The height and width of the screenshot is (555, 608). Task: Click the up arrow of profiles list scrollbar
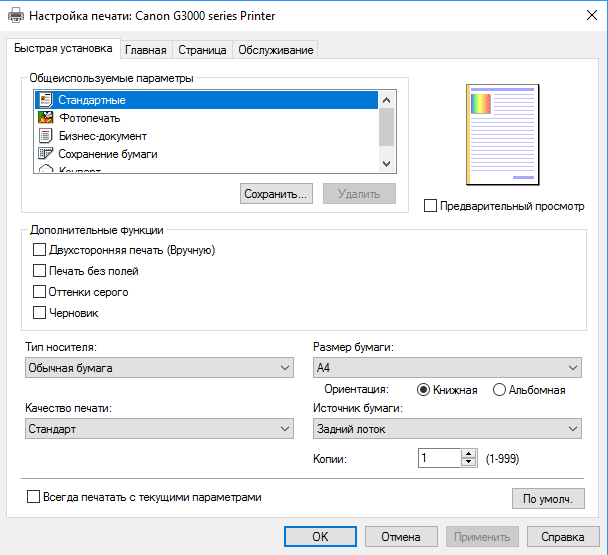tap(386, 100)
